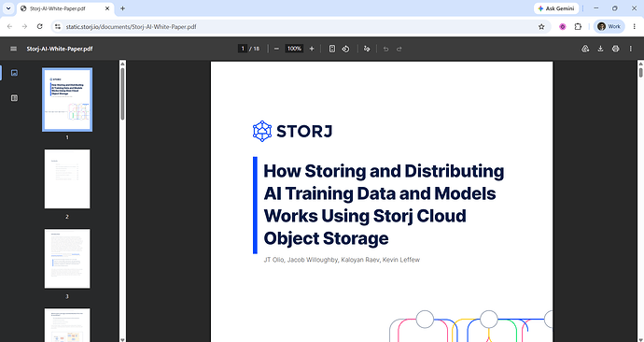Show page thumbnails view in sidebar
Screen dimensions: 644x342
click(x=14, y=73)
